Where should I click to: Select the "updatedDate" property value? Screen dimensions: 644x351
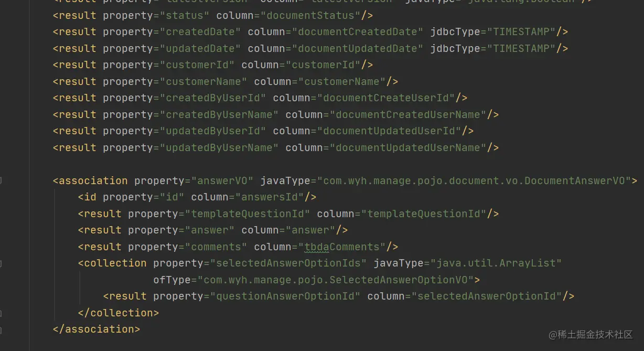tap(200, 49)
